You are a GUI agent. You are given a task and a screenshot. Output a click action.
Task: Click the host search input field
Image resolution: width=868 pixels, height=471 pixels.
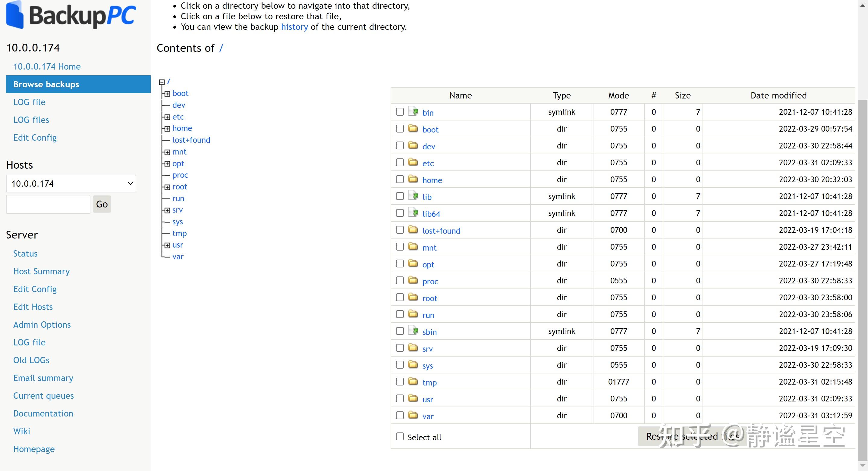click(x=48, y=204)
